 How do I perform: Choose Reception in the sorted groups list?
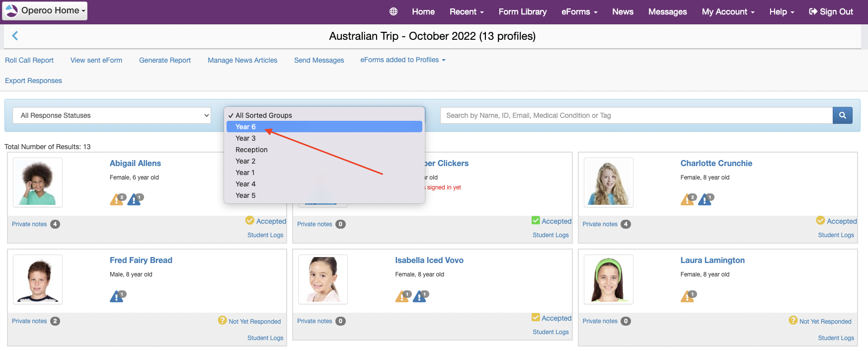coord(251,150)
